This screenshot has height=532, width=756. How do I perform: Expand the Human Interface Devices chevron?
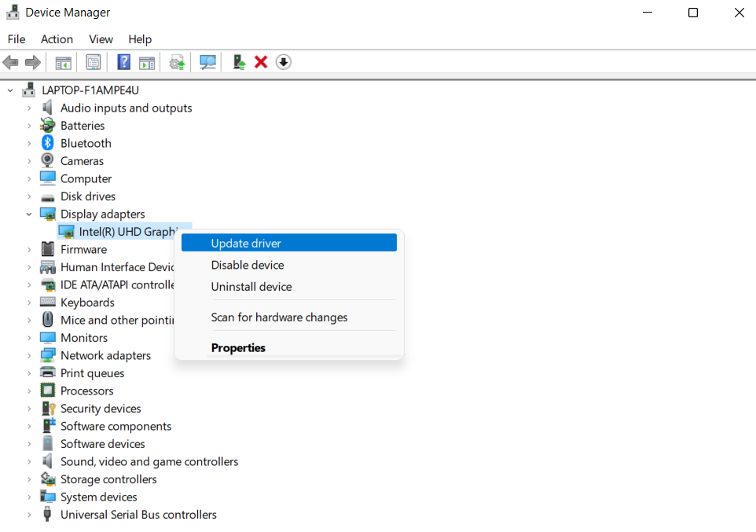pos(29,266)
